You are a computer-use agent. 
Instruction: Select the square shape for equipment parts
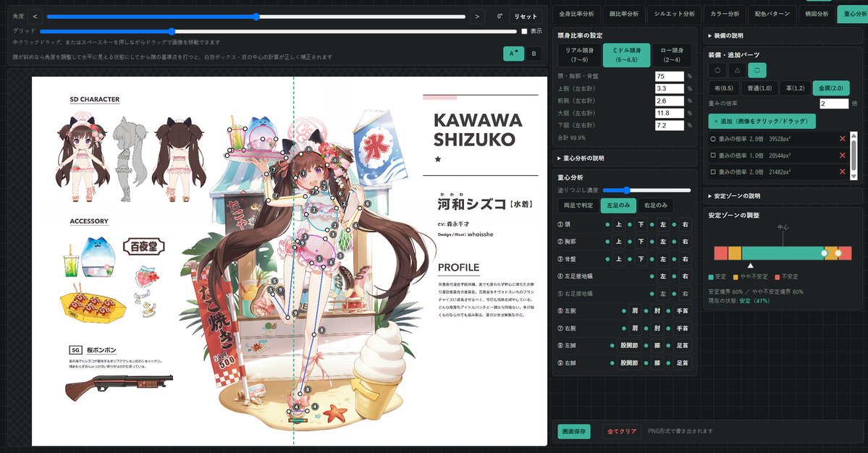[x=757, y=70]
